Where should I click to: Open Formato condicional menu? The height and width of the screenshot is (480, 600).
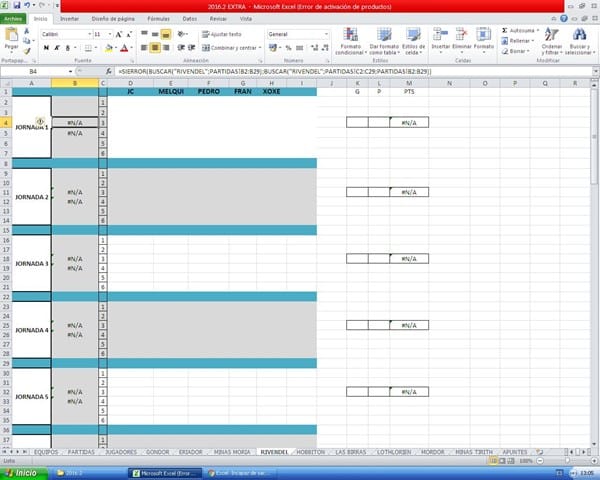tap(351, 41)
